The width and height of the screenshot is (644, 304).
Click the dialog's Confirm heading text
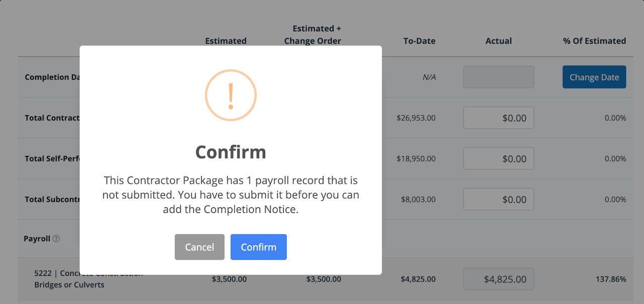(230, 152)
